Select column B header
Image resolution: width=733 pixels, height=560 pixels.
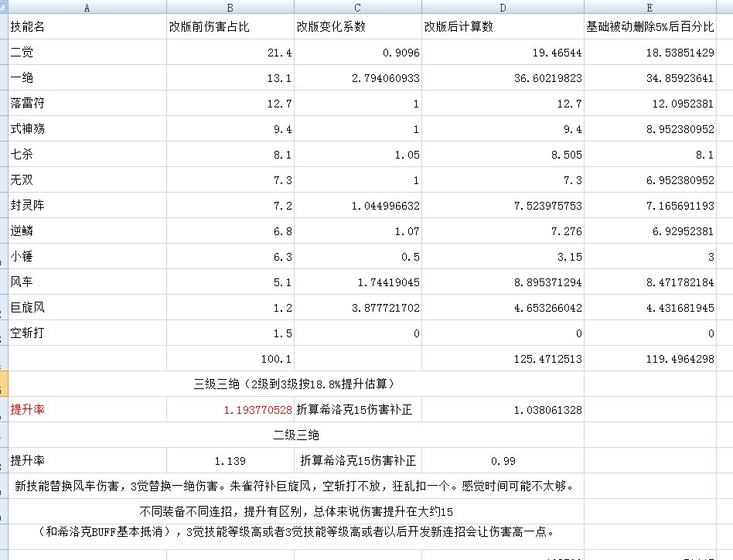(230, 7)
